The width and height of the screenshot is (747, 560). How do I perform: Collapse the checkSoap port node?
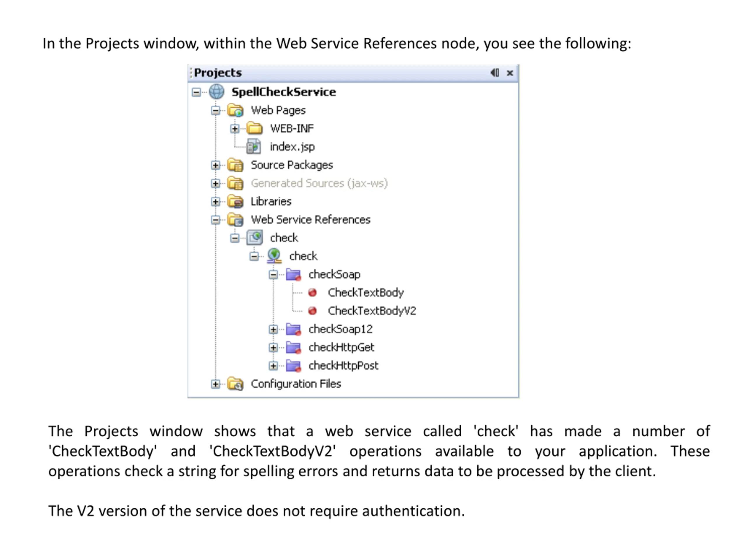[273, 275]
